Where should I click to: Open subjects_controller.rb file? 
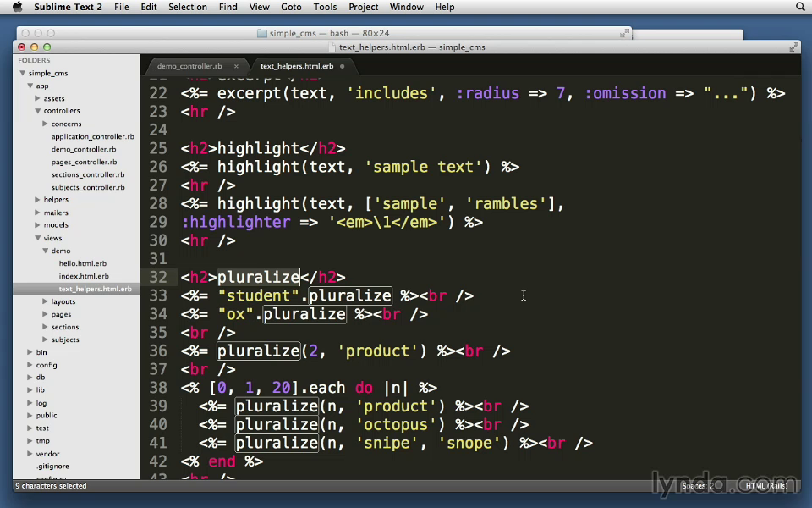click(88, 187)
